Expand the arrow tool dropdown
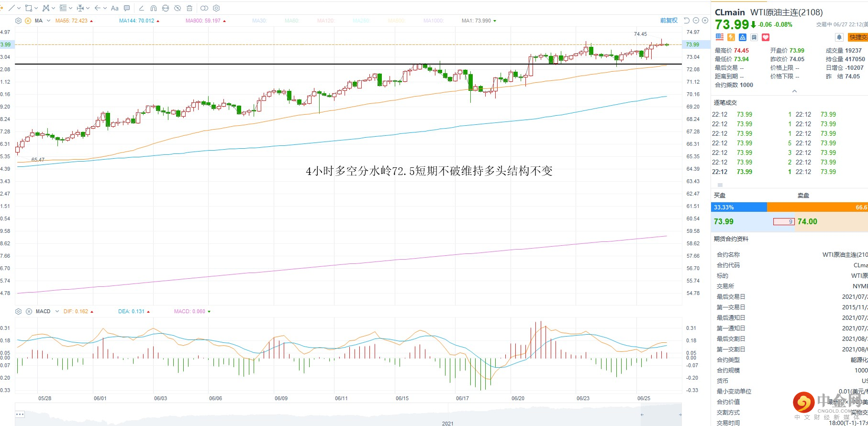Screen dimensions: 868x426 click(105, 8)
